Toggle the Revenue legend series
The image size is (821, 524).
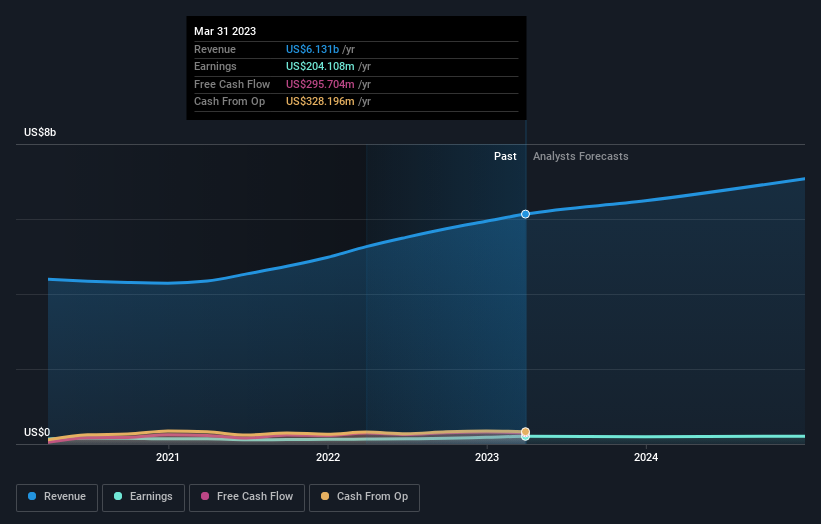pyautogui.click(x=57, y=497)
